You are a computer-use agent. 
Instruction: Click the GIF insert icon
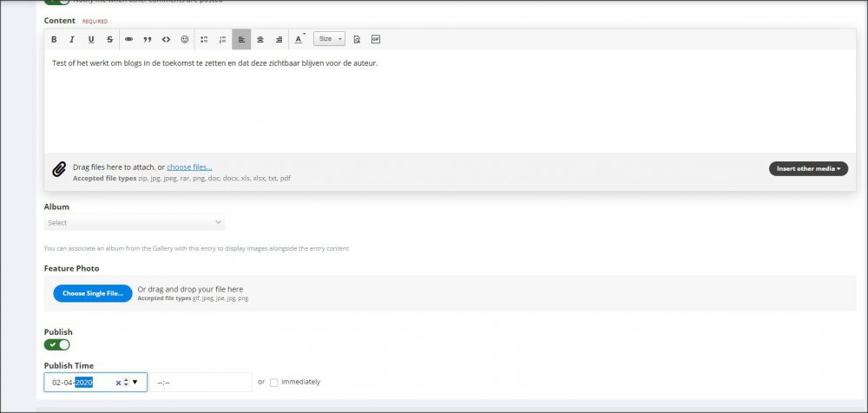pyautogui.click(x=376, y=39)
